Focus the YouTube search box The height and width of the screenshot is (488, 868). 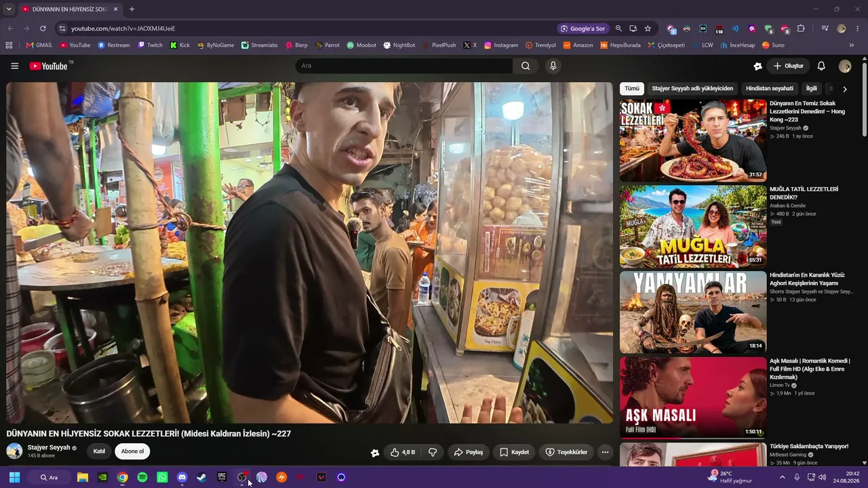coord(404,66)
